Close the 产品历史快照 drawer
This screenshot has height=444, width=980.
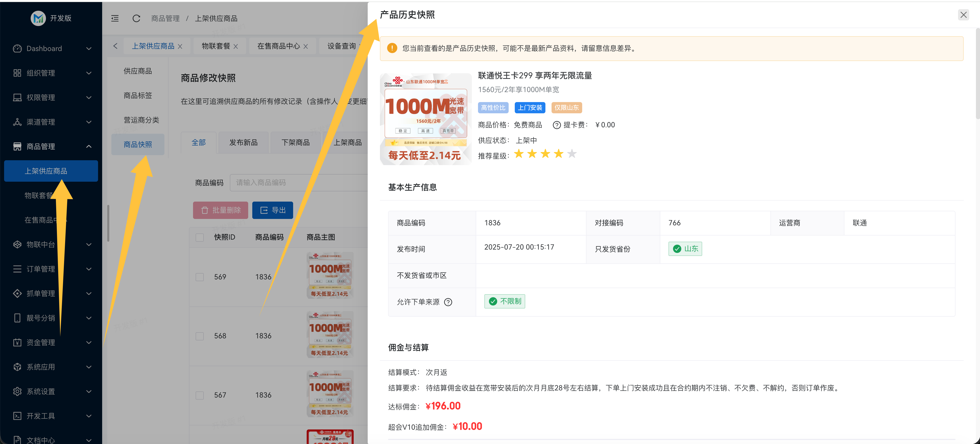click(x=963, y=15)
